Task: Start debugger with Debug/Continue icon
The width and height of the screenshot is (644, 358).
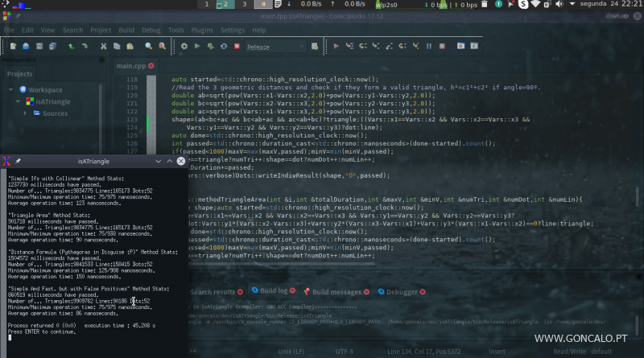Action: [x=336, y=47]
